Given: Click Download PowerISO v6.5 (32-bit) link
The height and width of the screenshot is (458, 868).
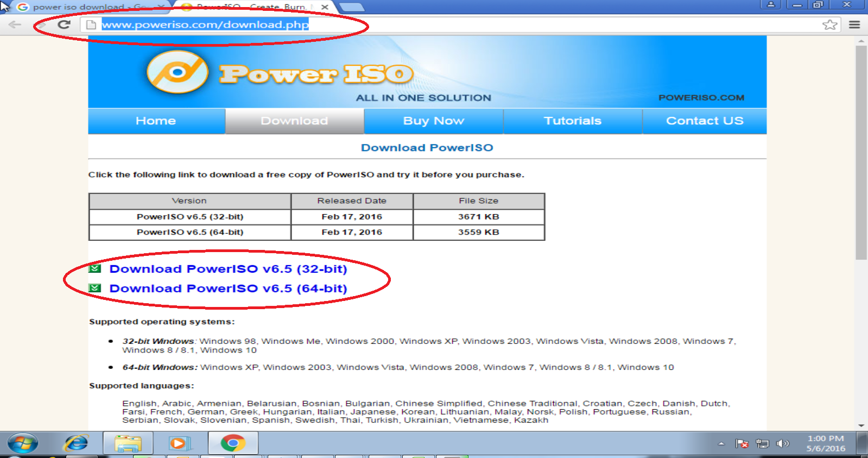Looking at the screenshot, I should 228,269.
